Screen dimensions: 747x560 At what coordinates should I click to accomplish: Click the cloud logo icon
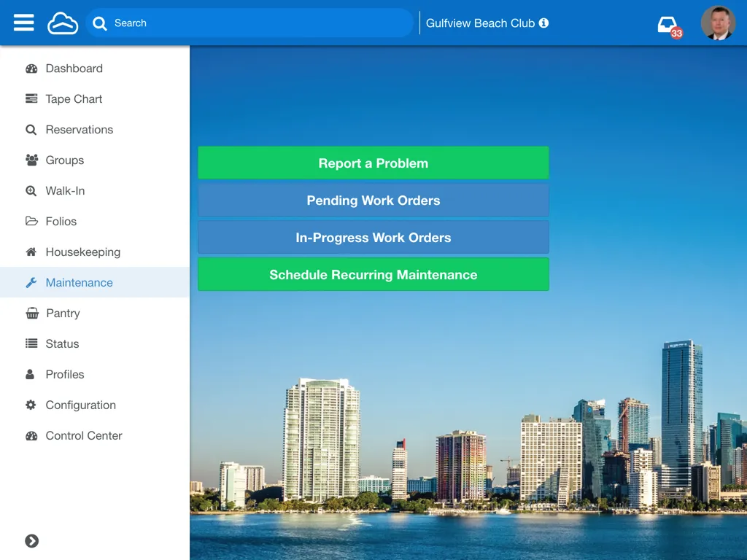pyautogui.click(x=63, y=23)
